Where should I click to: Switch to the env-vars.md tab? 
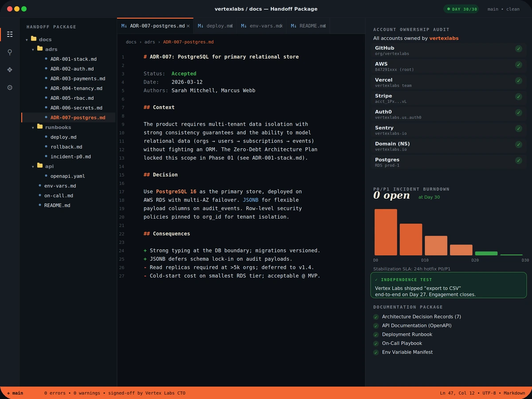[x=262, y=26]
